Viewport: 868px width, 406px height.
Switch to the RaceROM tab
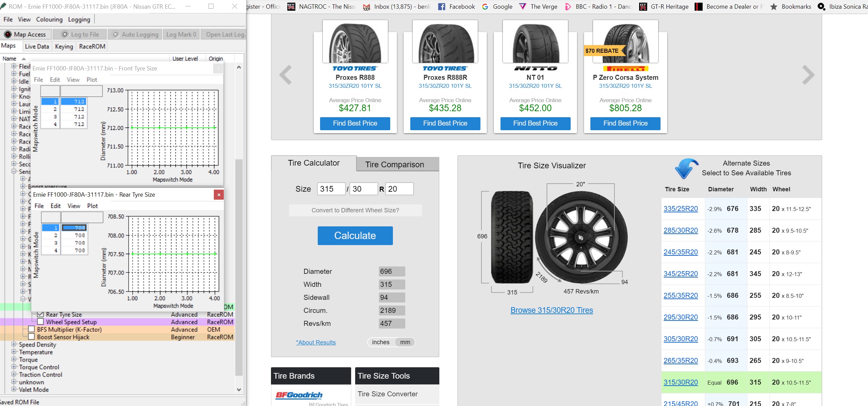click(92, 46)
